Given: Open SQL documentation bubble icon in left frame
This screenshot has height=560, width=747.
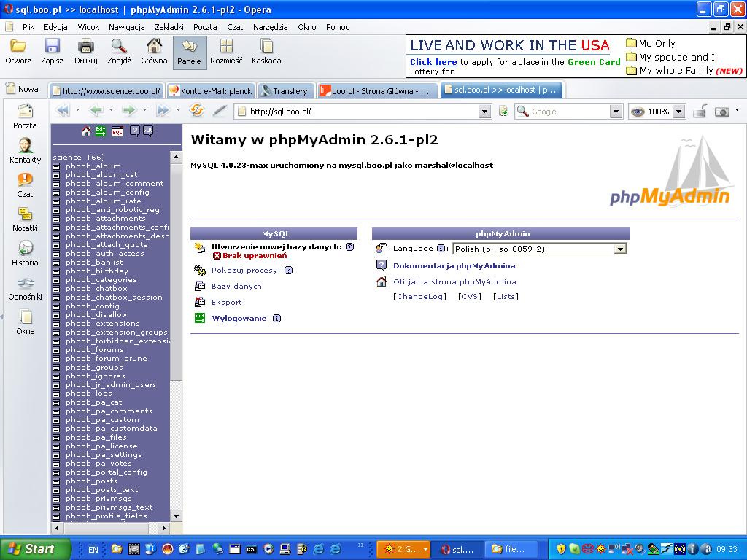Looking at the screenshot, I should pos(148,131).
